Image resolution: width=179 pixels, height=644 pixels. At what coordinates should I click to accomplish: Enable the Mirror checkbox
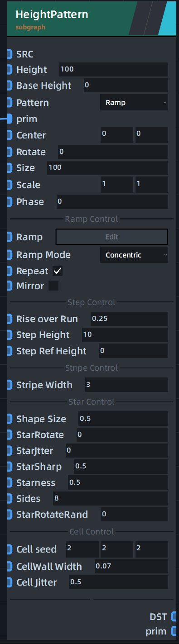53,286
